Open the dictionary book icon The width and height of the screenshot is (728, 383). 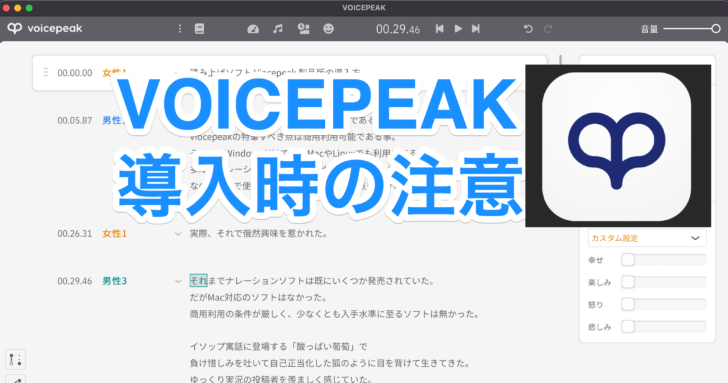tap(199, 29)
